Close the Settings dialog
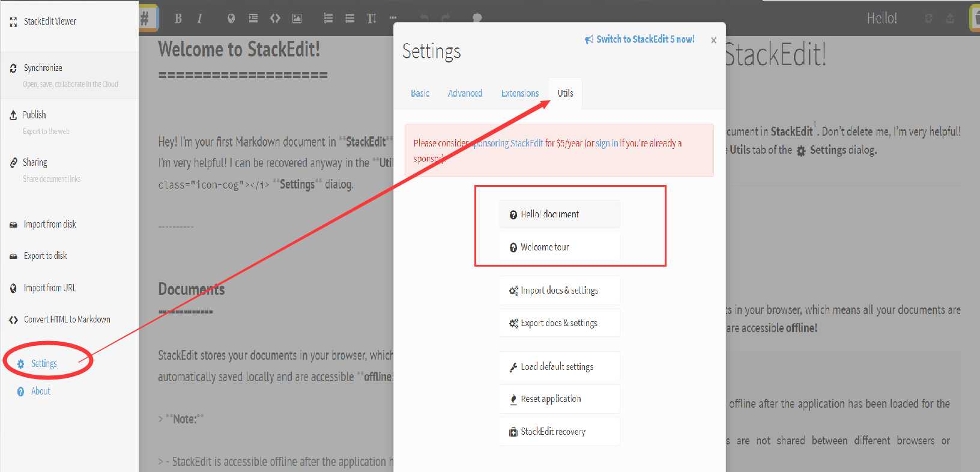The width and height of the screenshot is (980, 472). point(713,40)
